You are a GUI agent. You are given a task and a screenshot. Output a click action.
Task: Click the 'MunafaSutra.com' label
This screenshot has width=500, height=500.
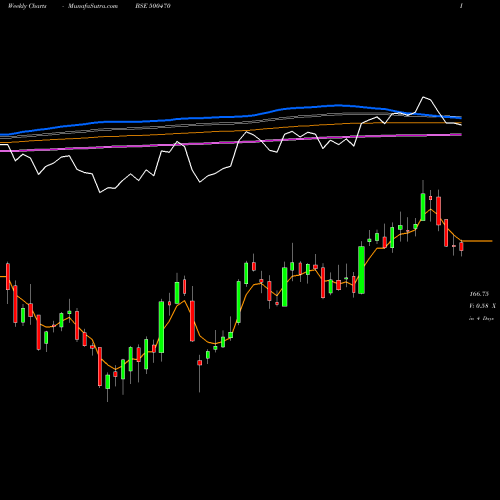[x=93, y=6]
